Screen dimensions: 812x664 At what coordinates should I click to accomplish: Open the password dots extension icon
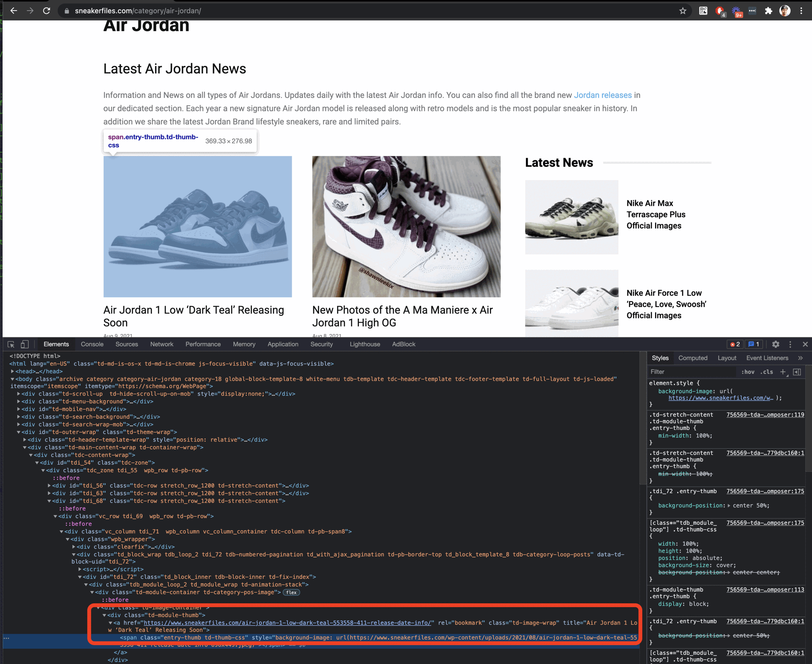click(752, 11)
